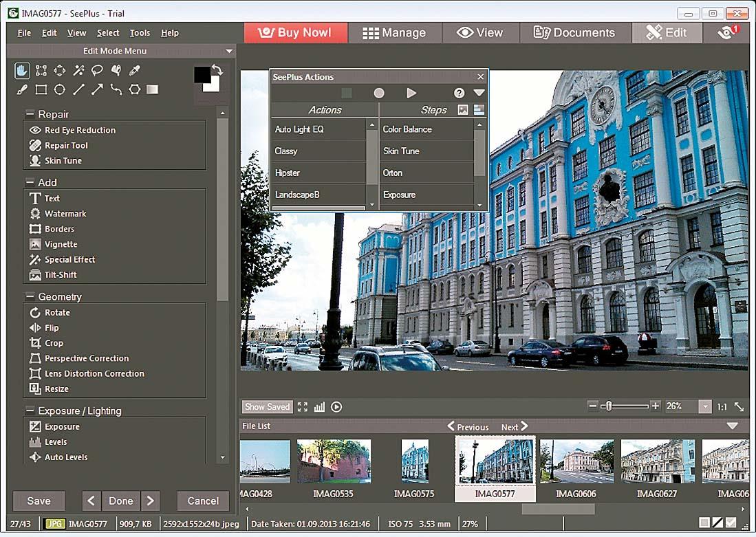Screen dimensions: 756x537
Task: Select the Arrow drawing tool
Action: click(97, 89)
